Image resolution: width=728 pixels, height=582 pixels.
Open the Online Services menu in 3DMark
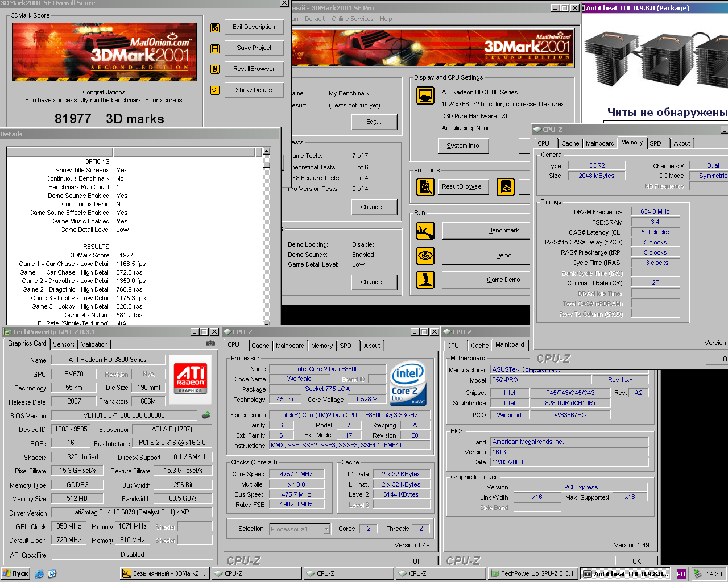[353, 19]
